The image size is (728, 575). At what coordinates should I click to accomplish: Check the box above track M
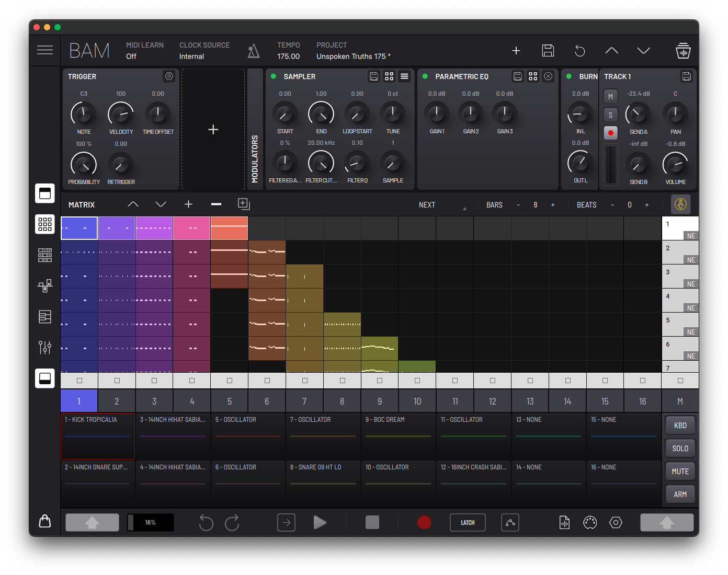[x=680, y=381]
